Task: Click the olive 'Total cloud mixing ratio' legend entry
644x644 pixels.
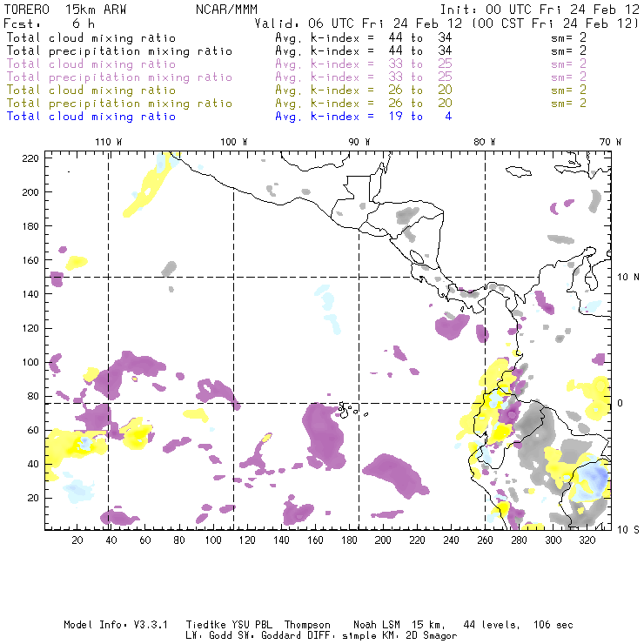Action: (91, 90)
